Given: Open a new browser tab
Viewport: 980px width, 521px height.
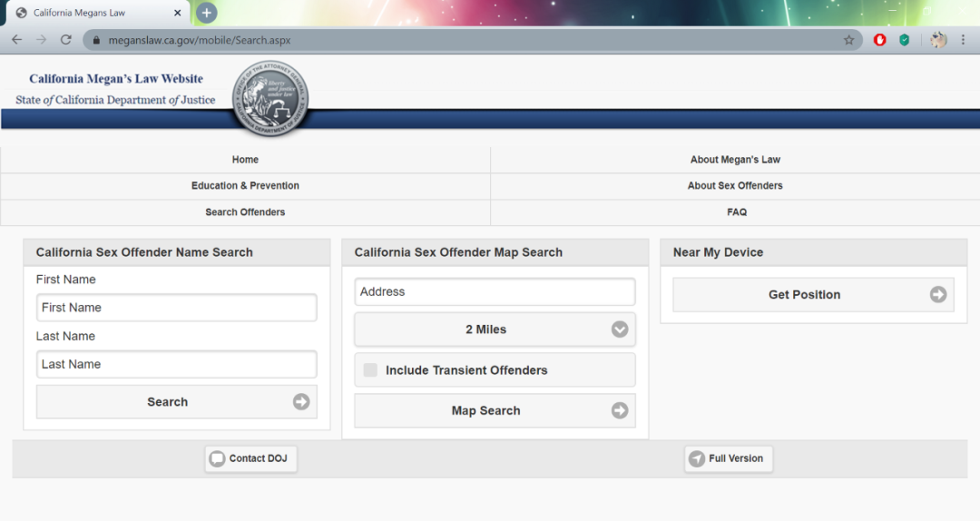Looking at the screenshot, I should pyautogui.click(x=206, y=13).
